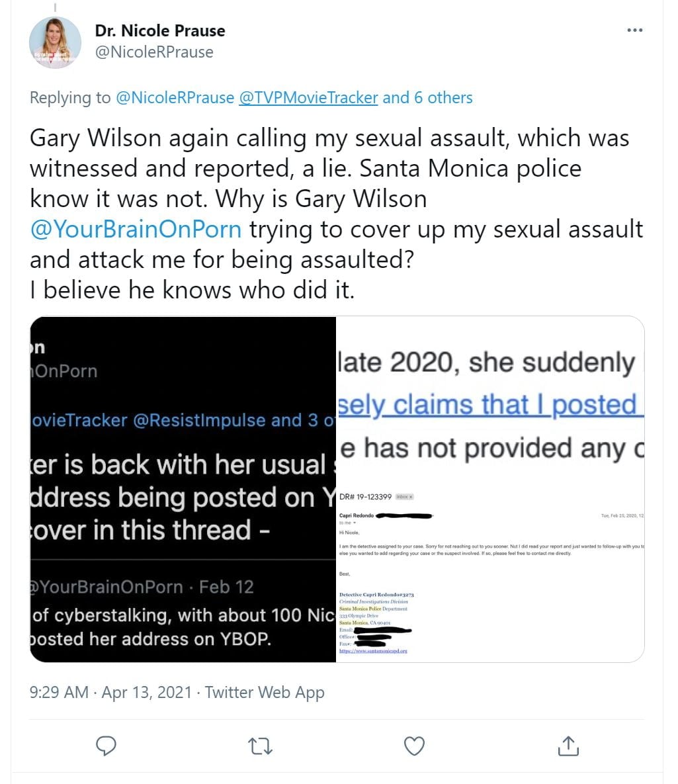678x784 pixels.
Task: Click the retweet arrows icon
Action: coord(260,746)
